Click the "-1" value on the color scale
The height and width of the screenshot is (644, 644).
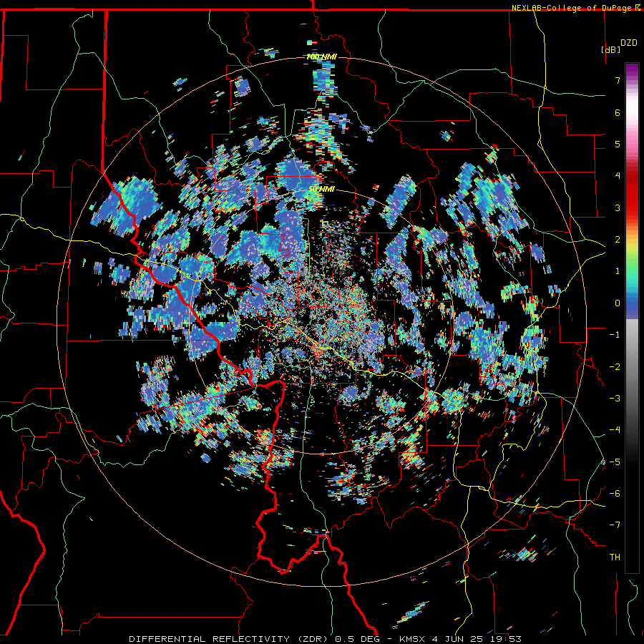pyautogui.click(x=615, y=334)
